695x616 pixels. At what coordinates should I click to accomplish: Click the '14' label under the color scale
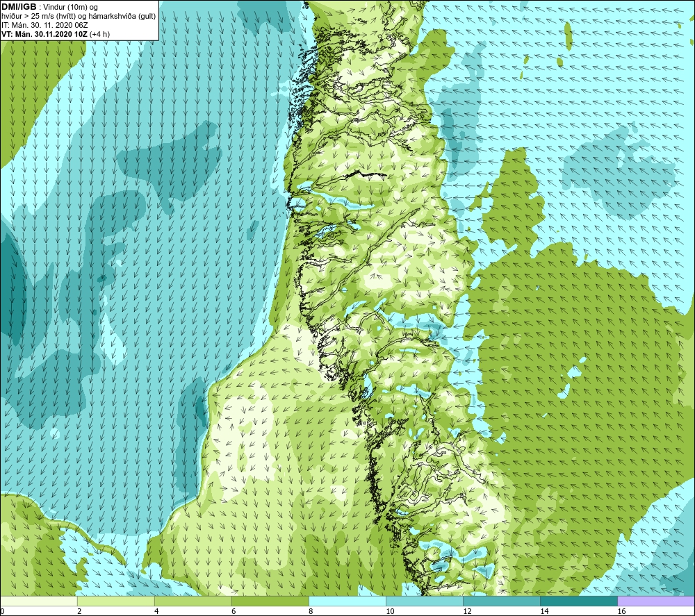pyautogui.click(x=544, y=612)
